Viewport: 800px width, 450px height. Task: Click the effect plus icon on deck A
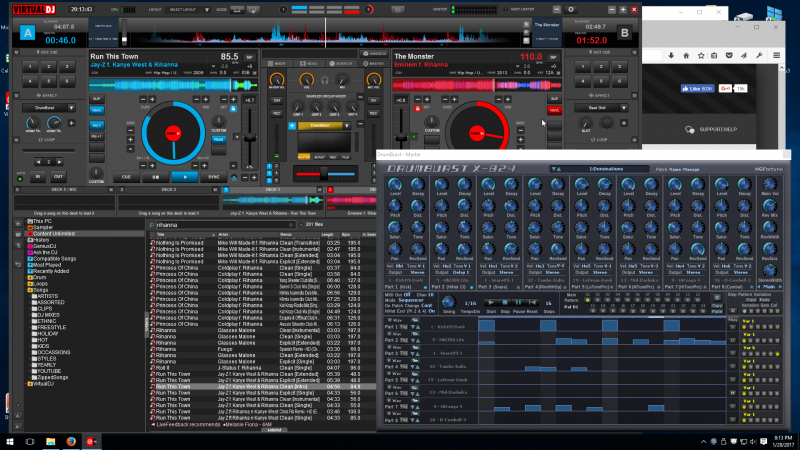(x=71, y=123)
